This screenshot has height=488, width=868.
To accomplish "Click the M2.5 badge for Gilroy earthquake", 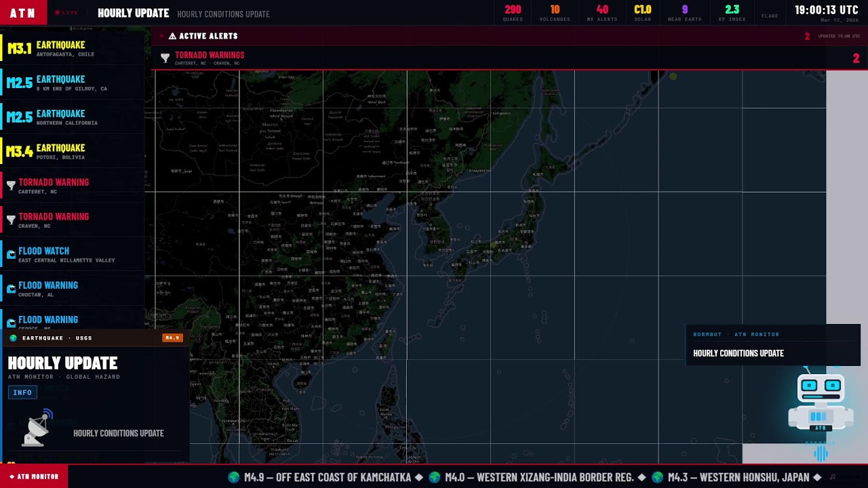I will pyautogui.click(x=19, y=83).
